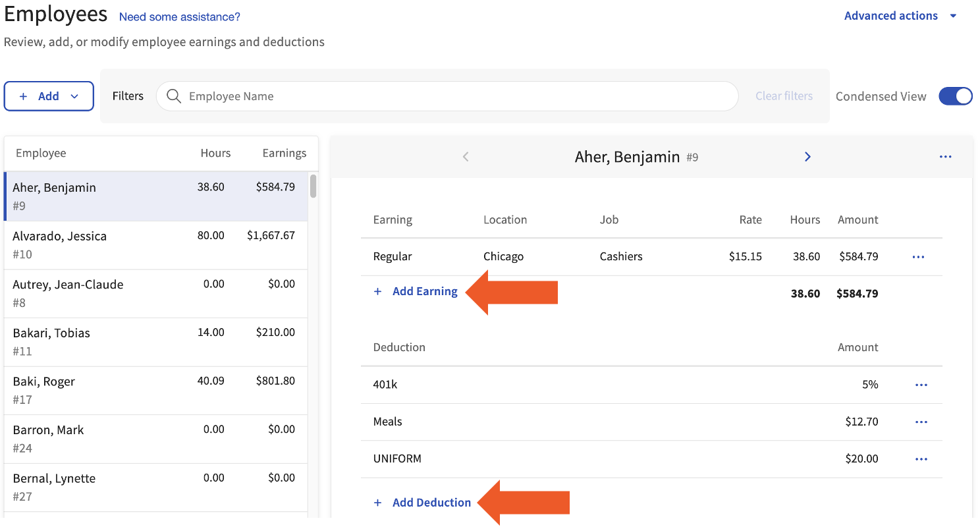The width and height of the screenshot is (980, 531).
Task: Open employee panel ellipsis menu for Benjamin Aher
Action: [945, 157]
